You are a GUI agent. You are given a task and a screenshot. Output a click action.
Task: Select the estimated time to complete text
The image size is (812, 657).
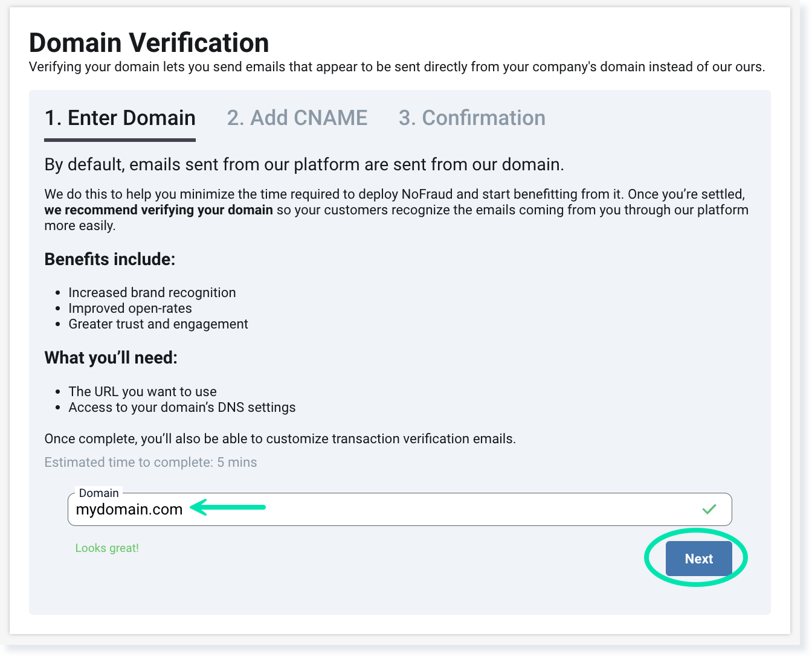[x=150, y=462]
